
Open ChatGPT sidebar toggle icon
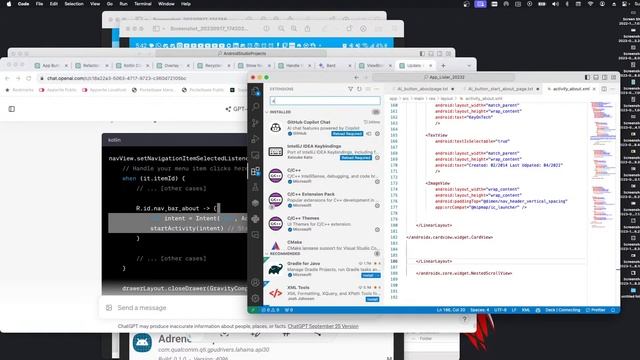pyautogui.click(x=11, y=109)
